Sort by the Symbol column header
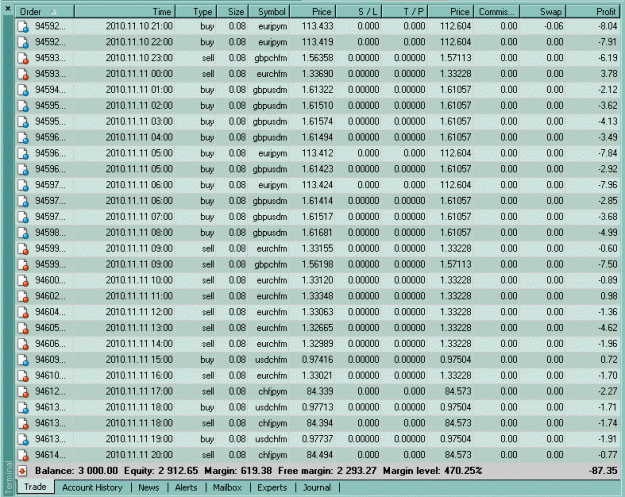Image resolution: width=625 pixels, height=497 pixels. [x=269, y=12]
